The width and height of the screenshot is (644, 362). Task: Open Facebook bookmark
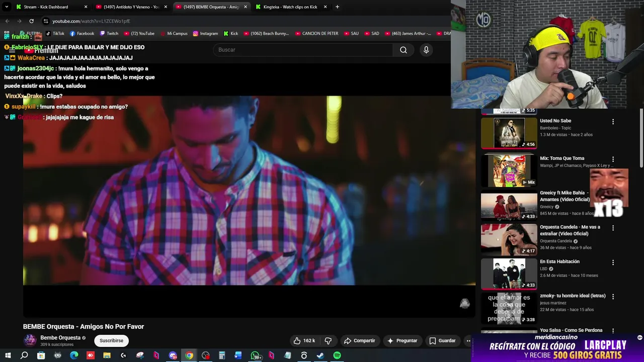(82, 34)
